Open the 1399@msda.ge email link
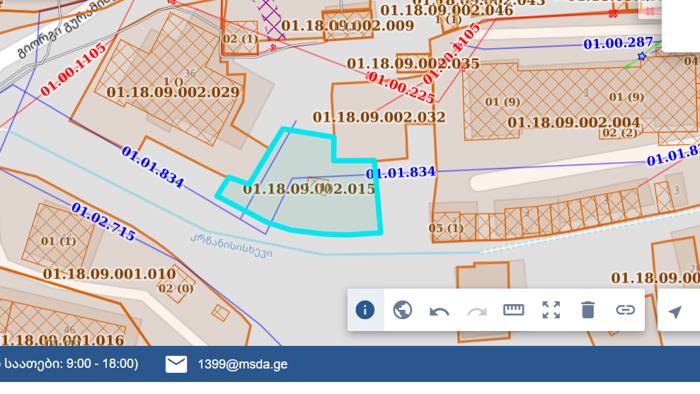700x394 pixels. [x=243, y=364]
